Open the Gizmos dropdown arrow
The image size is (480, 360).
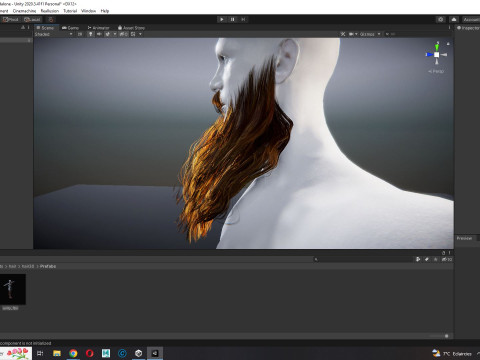coord(379,34)
